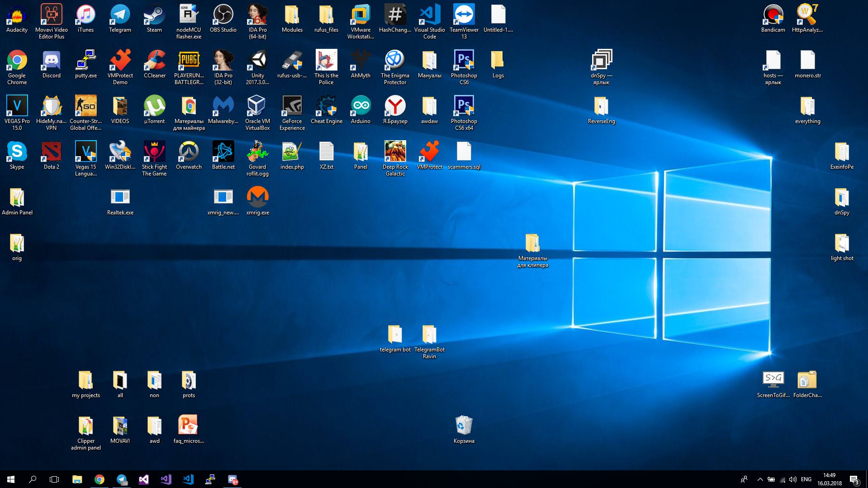Screen dimensions: 868x488
Task: Open the Материалы для клипера folder
Action: pyautogui.click(x=532, y=250)
